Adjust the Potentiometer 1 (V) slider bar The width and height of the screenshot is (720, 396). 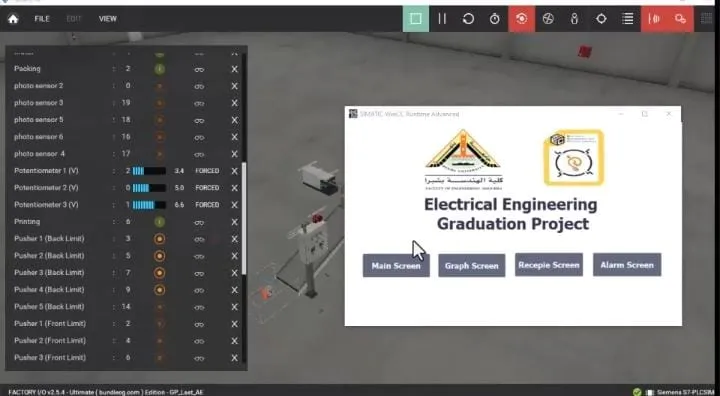(149, 171)
